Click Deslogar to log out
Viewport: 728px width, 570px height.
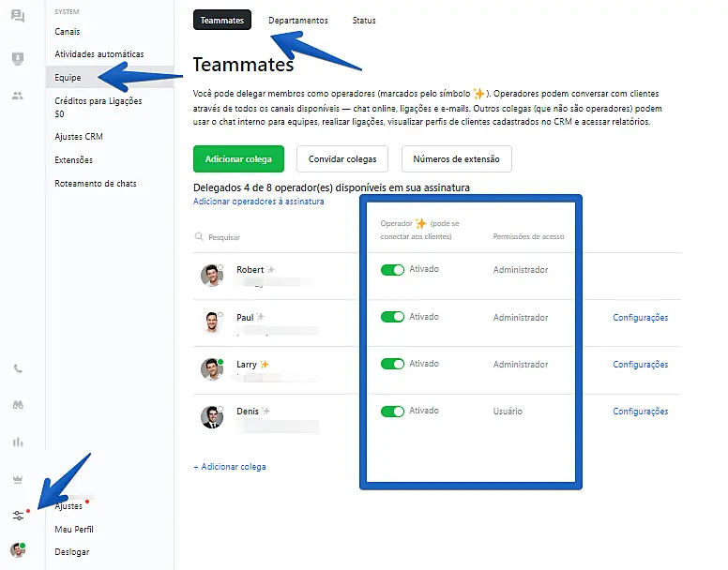point(72,552)
